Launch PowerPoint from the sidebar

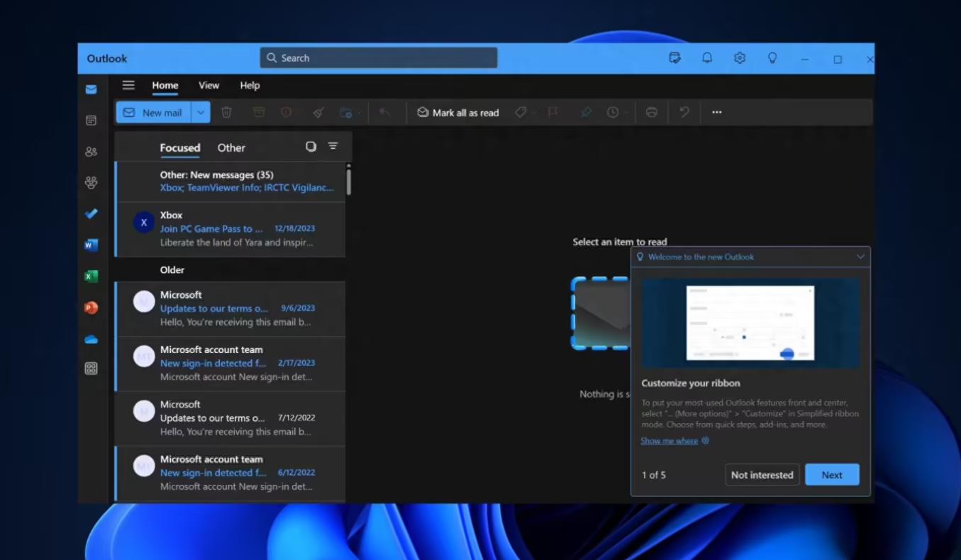91,308
